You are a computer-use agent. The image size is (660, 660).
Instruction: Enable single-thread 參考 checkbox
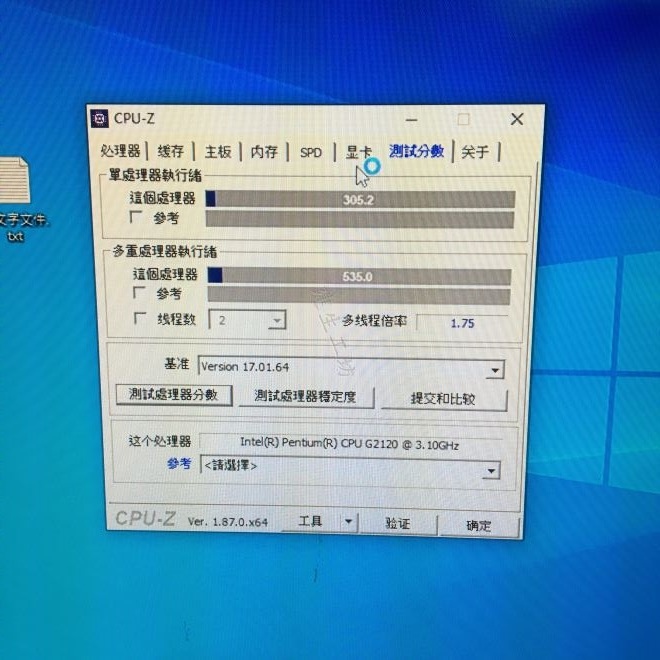tap(136, 217)
